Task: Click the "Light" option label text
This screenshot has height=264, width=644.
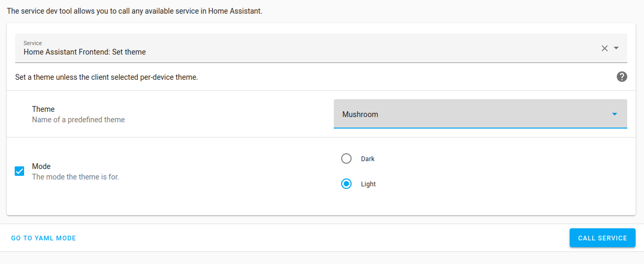Action: pyautogui.click(x=368, y=184)
